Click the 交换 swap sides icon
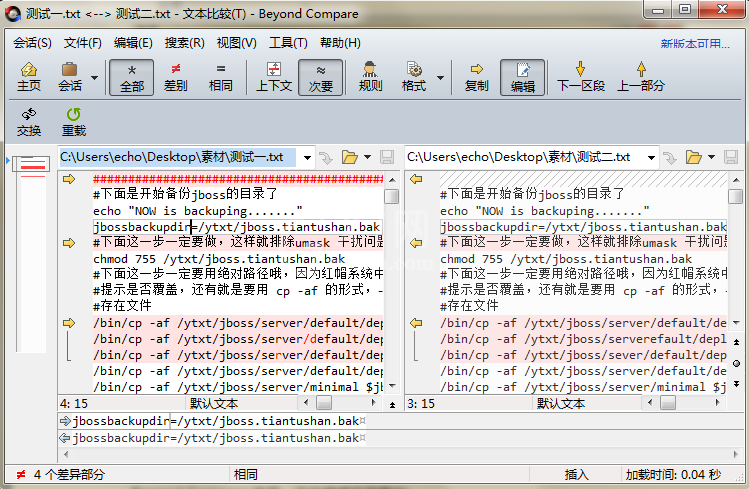Viewport: 749px width, 489px height. 29,122
